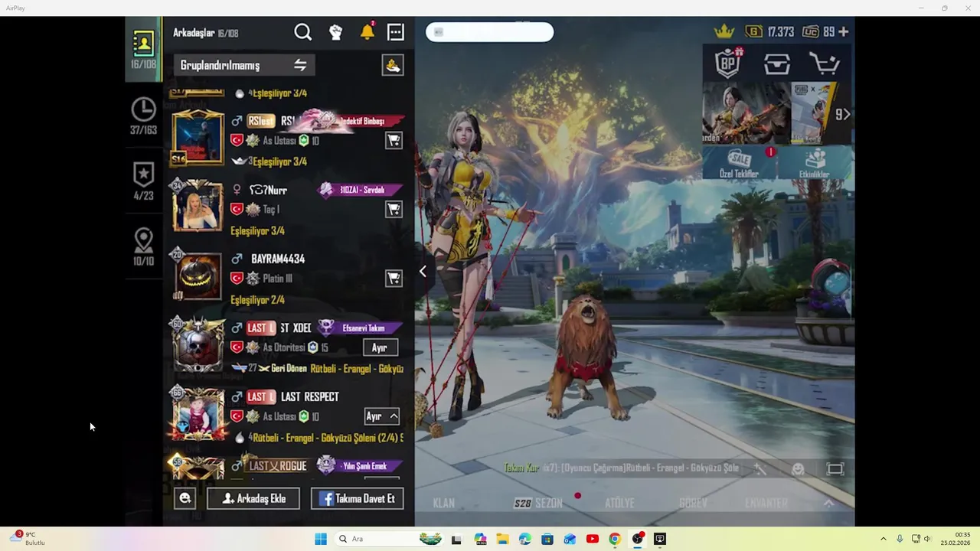Open RSlest's avatar thumbnail

coord(198,139)
